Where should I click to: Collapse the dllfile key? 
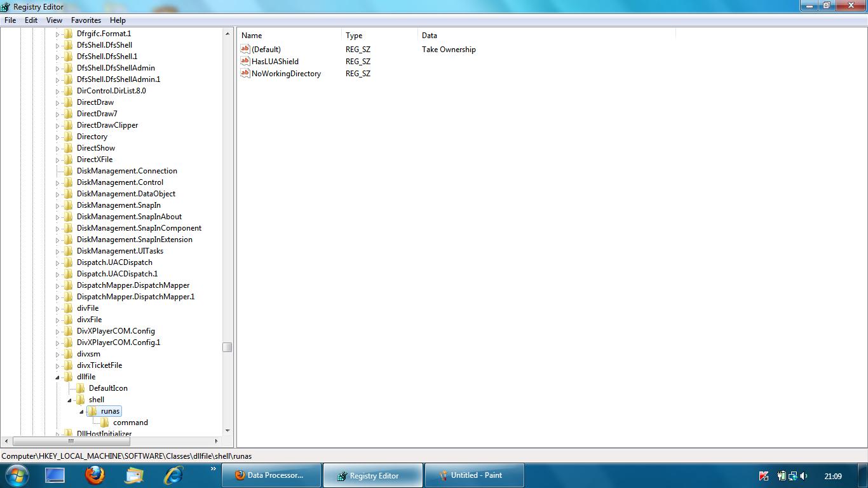(57, 377)
